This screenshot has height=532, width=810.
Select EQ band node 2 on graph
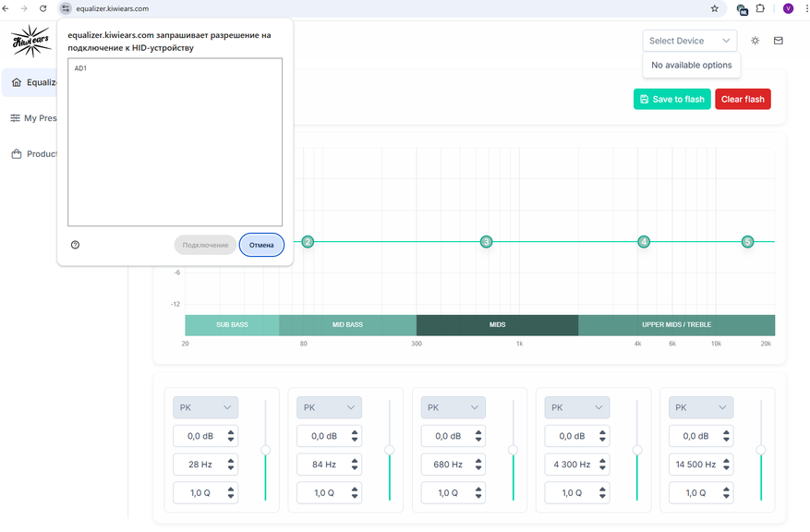[x=308, y=242]
